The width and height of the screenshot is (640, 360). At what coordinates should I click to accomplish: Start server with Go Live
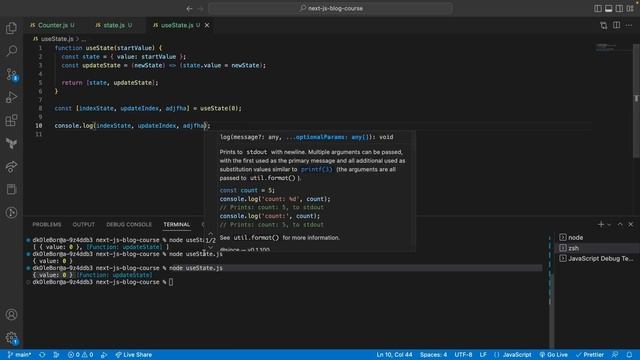pyautogui.click(x=553, y=355)
